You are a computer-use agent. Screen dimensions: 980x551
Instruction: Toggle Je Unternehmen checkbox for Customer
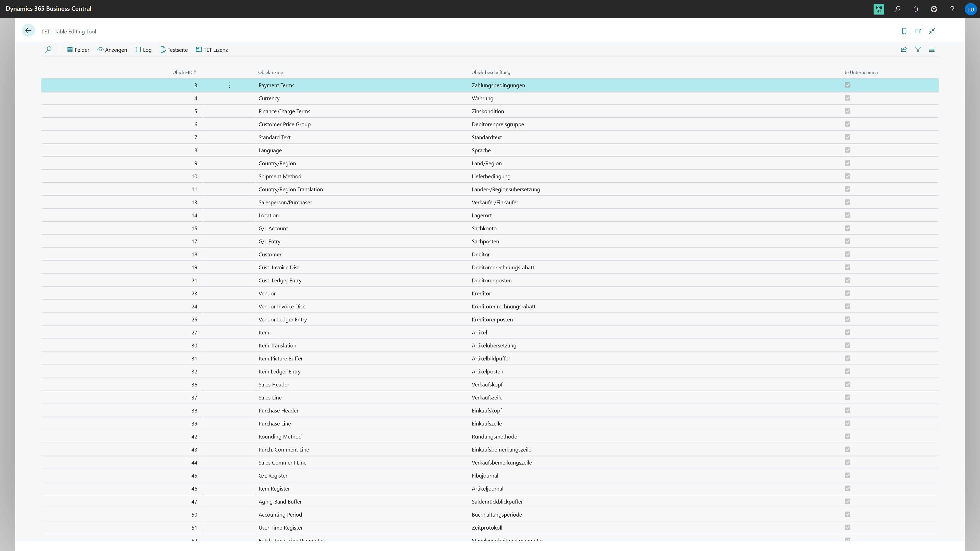click(x=847, y=254)
